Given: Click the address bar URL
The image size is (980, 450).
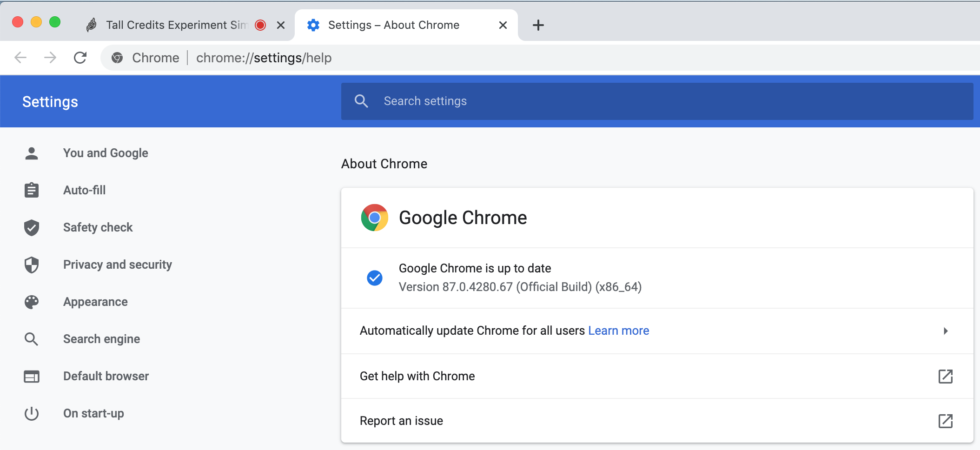Looking at the screenshot, I should coord(264,58).
